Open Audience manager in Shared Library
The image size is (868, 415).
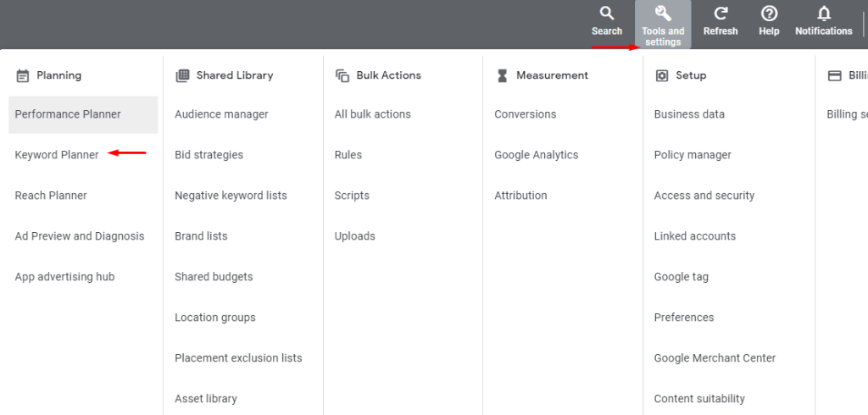pos(221,114)
